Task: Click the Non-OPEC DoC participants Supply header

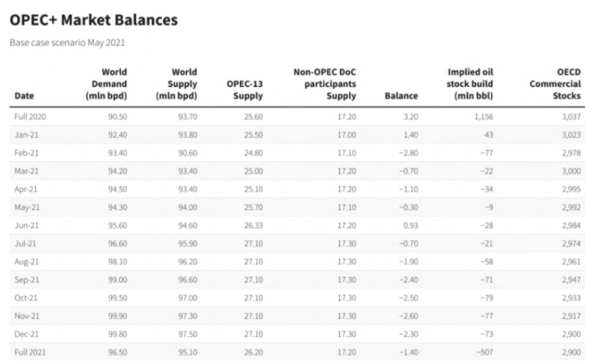Action: click(325, 84)
